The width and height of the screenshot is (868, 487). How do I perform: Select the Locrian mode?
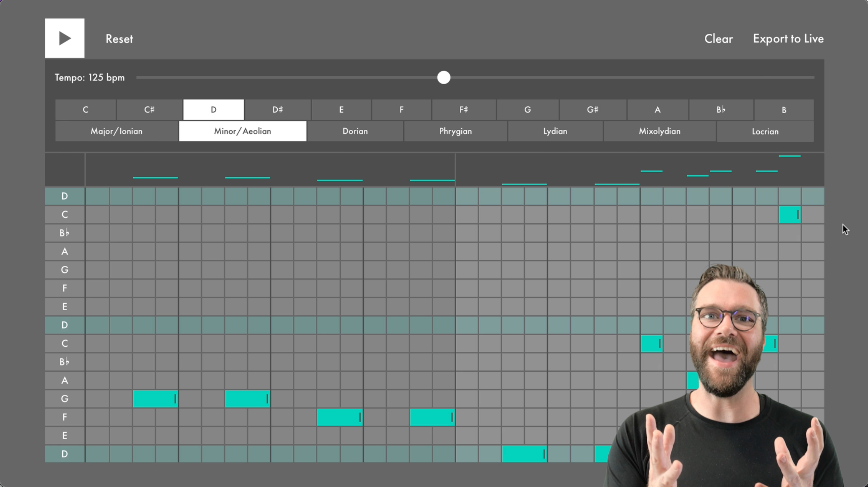tap(765, 132)
